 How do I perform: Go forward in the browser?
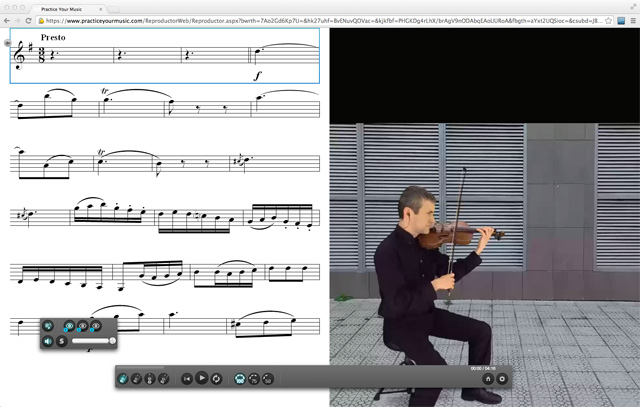[x=18, y=20]
